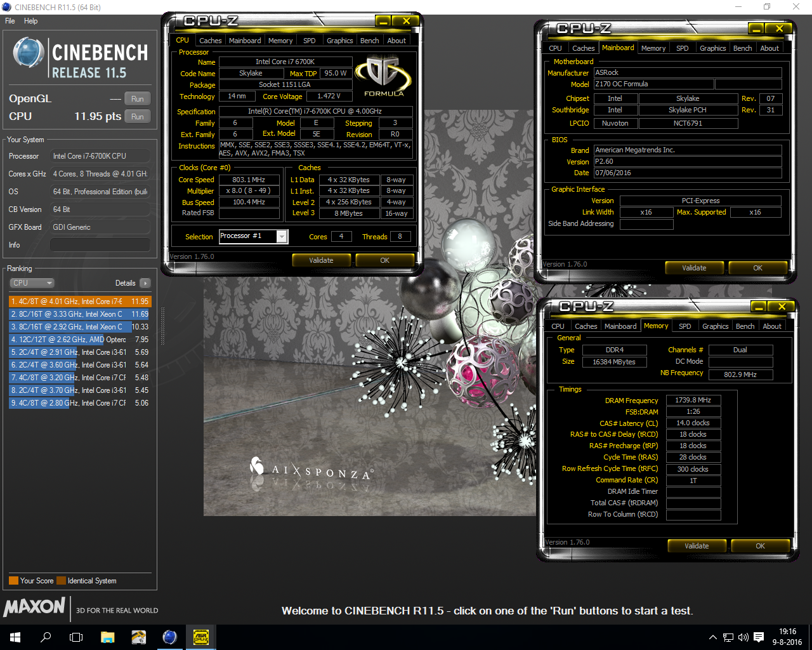
Task: Open Bench tab in the Memory CPU-Z window
Action: (745, 326)
